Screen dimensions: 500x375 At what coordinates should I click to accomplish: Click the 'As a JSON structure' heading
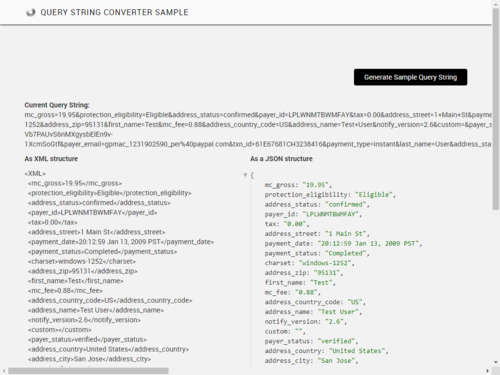[x=281, y=159]
